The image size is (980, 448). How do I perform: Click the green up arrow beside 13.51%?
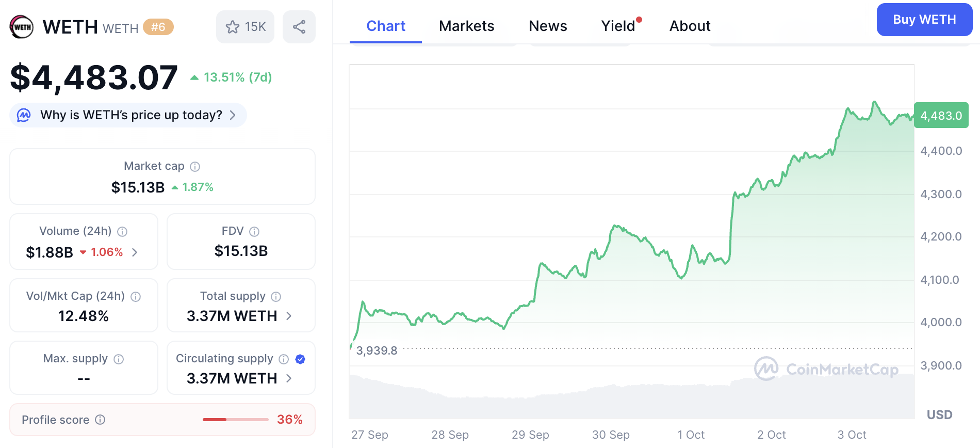click(x=194, y=77)
